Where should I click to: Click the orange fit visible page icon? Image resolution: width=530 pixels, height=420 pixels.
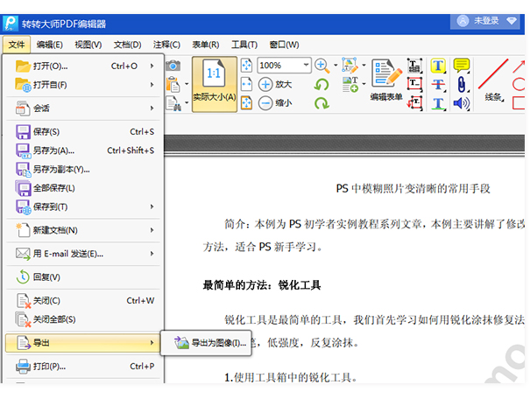(246, 103)
